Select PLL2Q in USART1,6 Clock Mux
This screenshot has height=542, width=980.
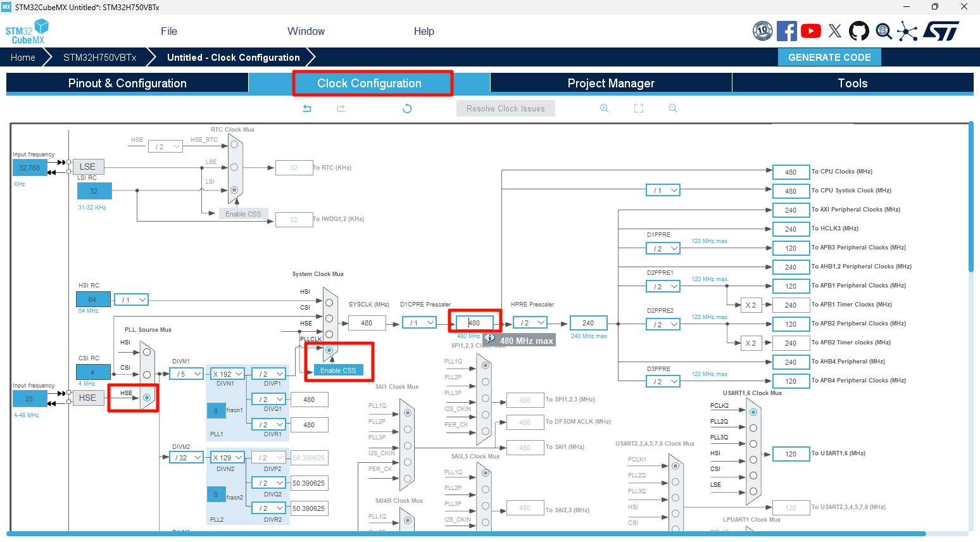pos(753,428)
